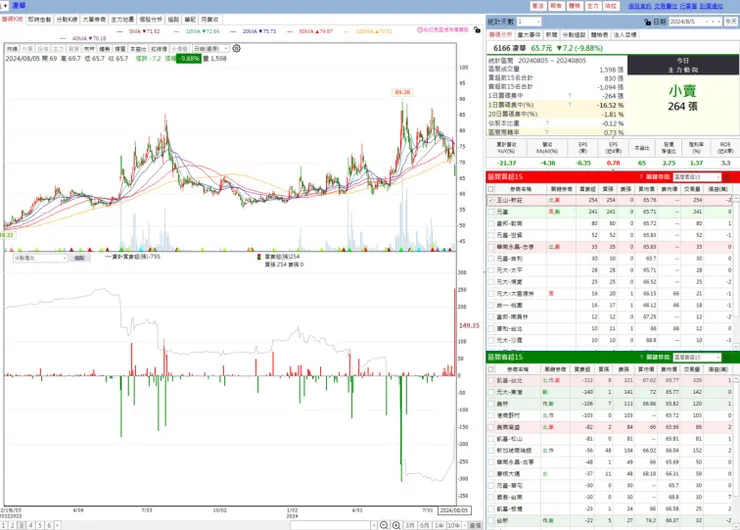Toggle 均線 on chart toolbar
Image resolution: width=740 pixels, height=530 pixels.
(12, 49)
